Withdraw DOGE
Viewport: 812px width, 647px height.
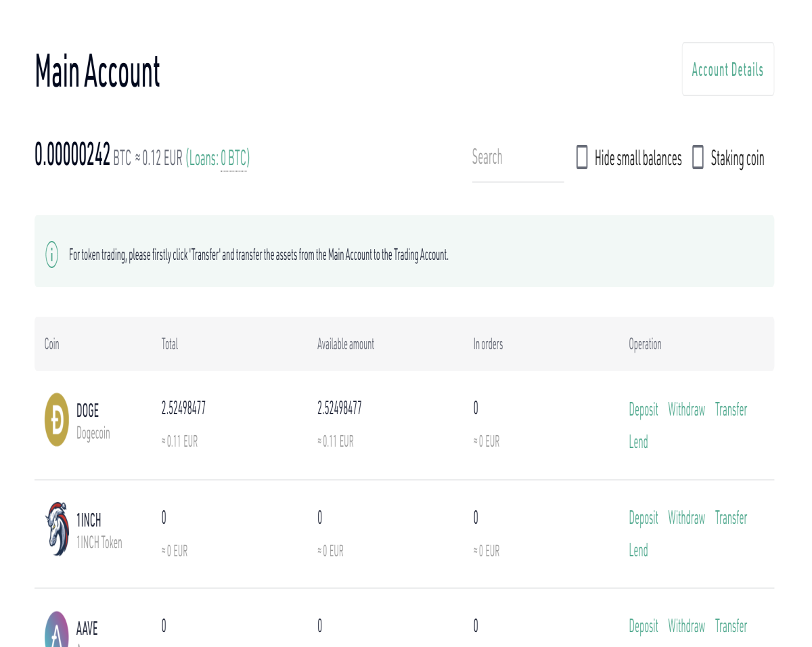686,409
